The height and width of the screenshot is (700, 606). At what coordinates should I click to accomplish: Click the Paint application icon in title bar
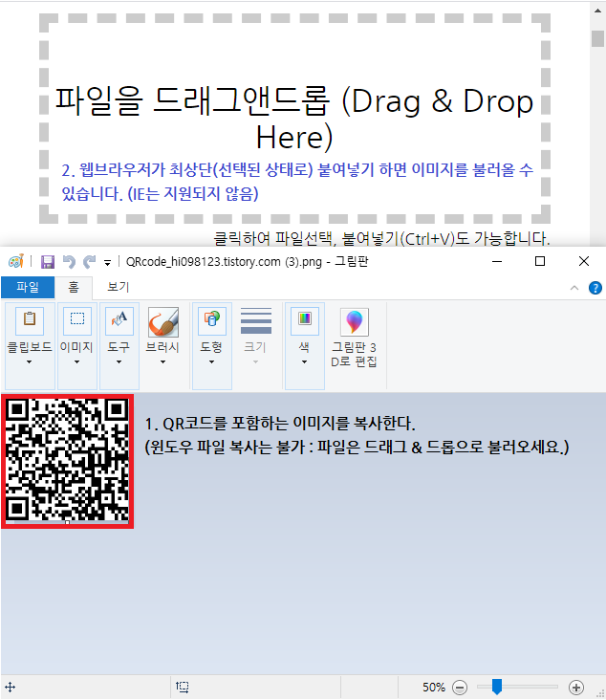click(x=16, y=261)
